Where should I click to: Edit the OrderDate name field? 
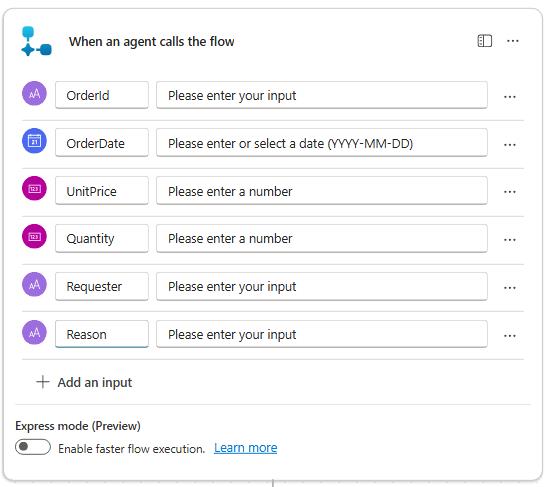[102, 143]
